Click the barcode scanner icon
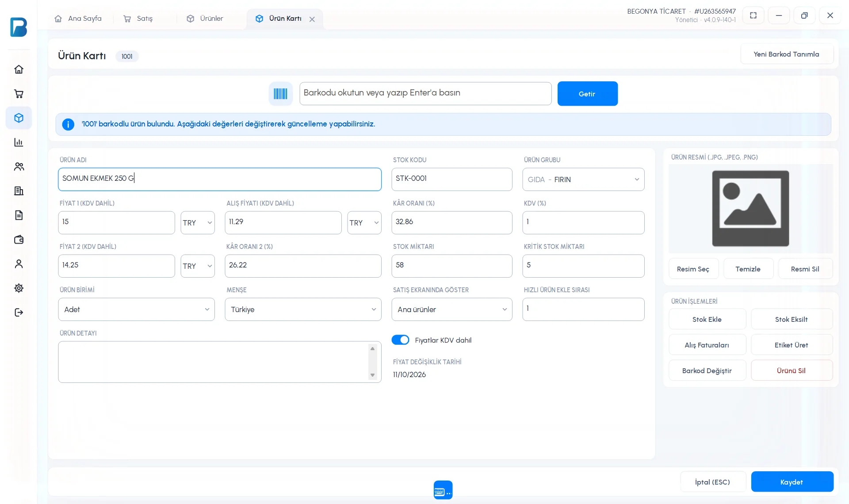Screen dimensions: 849x504 point(280,94)
